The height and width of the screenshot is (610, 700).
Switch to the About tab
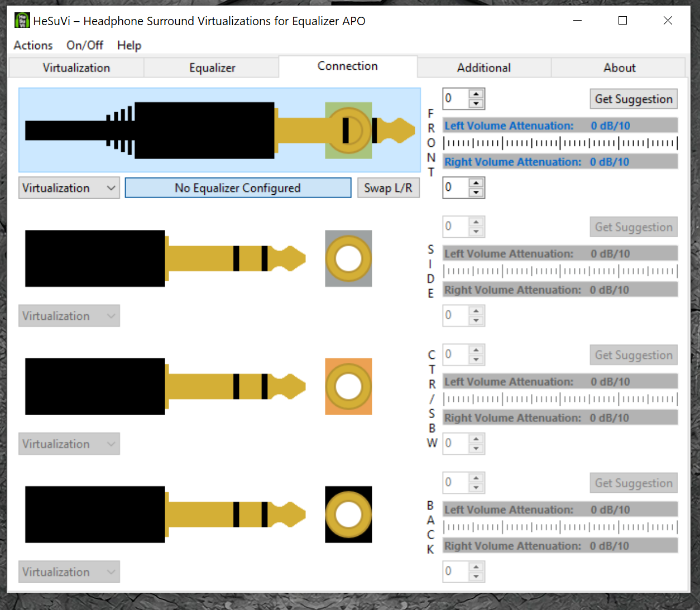pyautogui.click(x=619, y=68)
